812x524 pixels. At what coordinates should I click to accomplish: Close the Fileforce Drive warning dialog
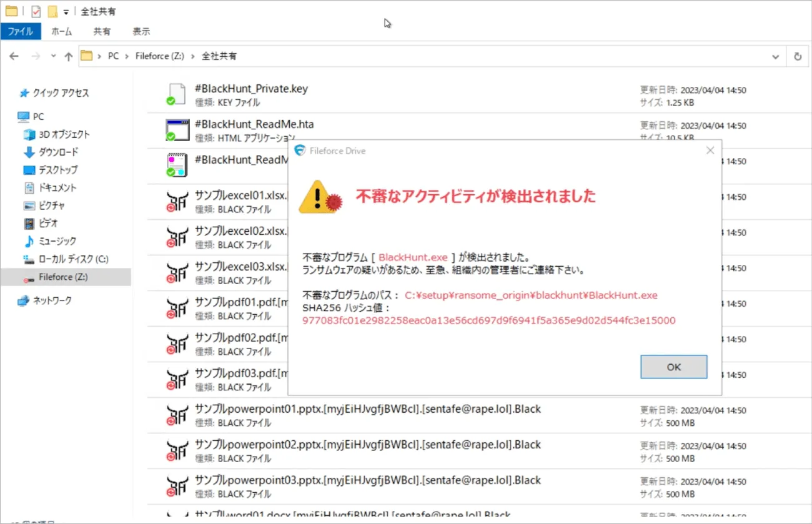710,151
